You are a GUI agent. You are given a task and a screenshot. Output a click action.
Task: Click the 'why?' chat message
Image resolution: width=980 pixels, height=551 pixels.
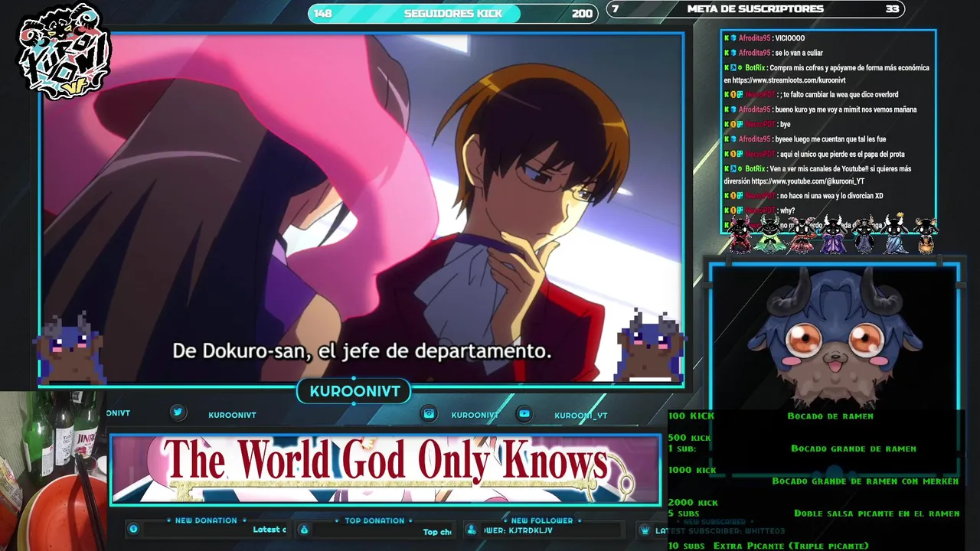click(759, 210)
